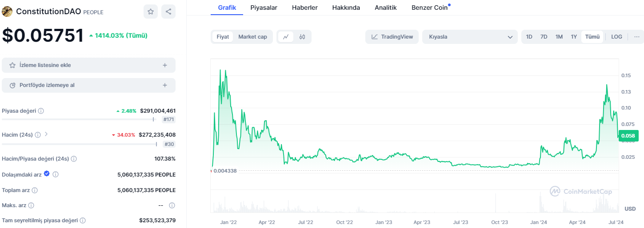Open the Piyasalar tab
Screen dimensions: 644x228
(x=264, y=8)
